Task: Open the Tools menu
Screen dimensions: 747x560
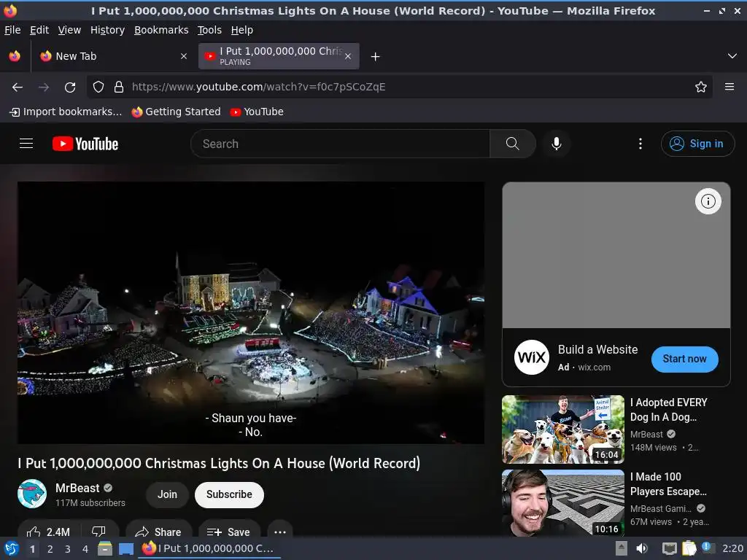Action: [x=209, y=30]
